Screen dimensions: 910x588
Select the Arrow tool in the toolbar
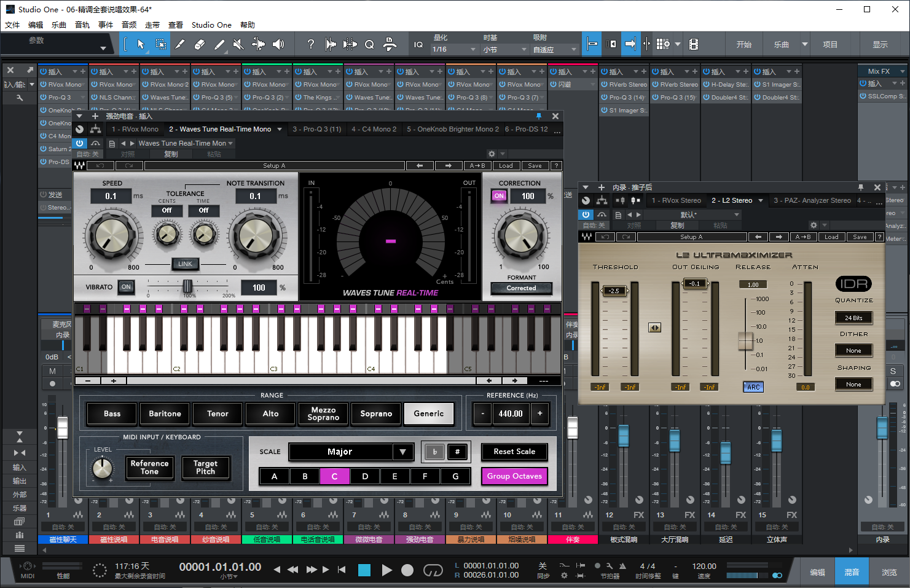click(x=141, y=44)
